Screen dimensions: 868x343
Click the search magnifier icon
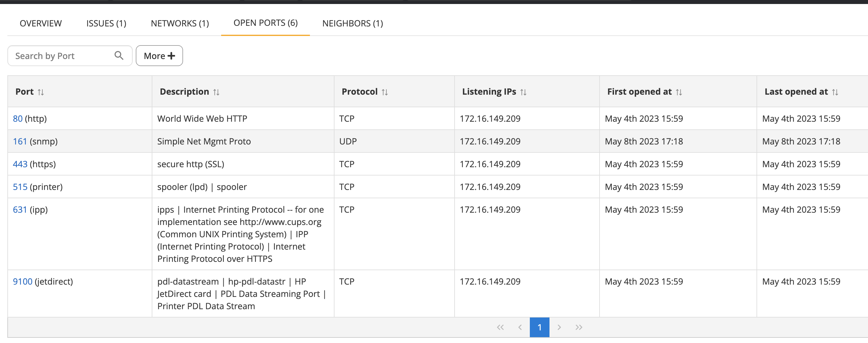click(x=119, y=55)
